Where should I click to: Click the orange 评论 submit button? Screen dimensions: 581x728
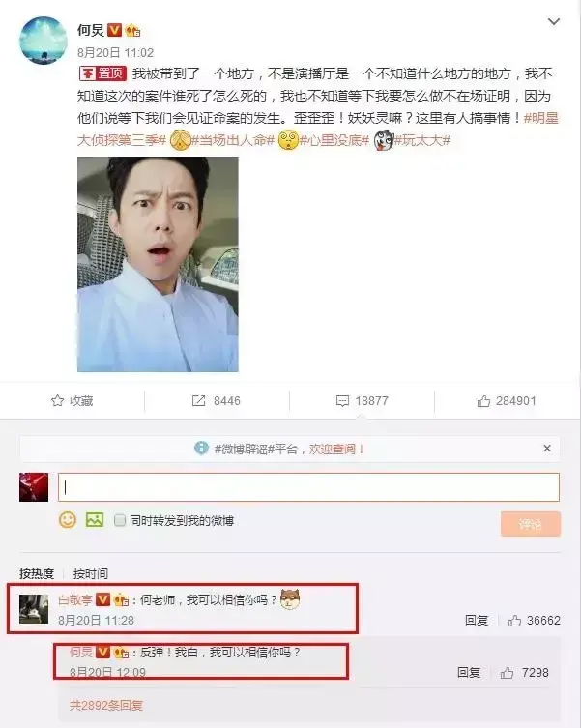click(x=531, y=524)
